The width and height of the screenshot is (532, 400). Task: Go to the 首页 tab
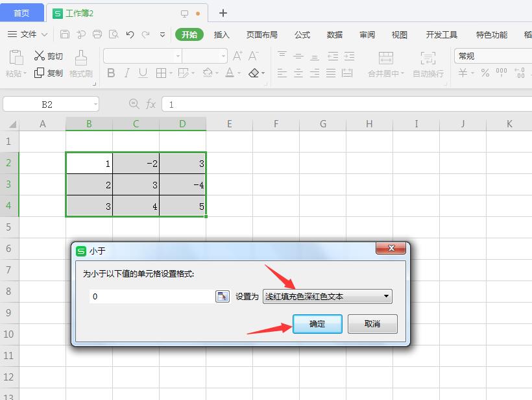point(21,13)
